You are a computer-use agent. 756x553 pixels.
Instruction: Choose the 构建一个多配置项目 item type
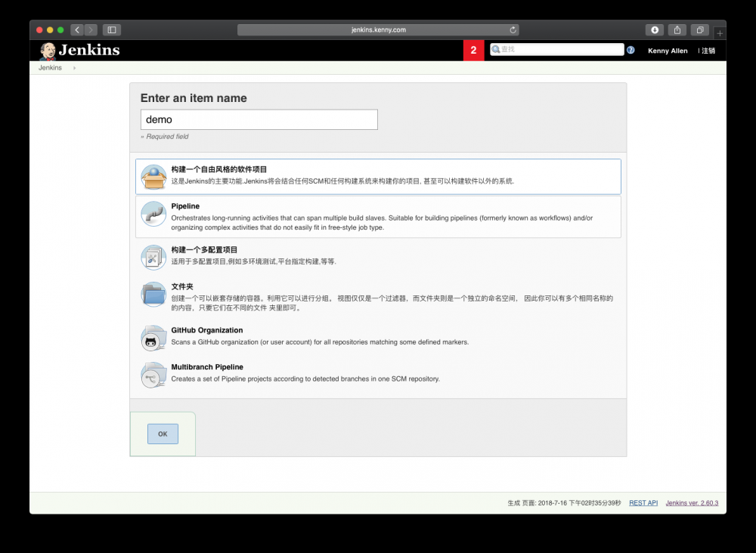pos(378,255)
